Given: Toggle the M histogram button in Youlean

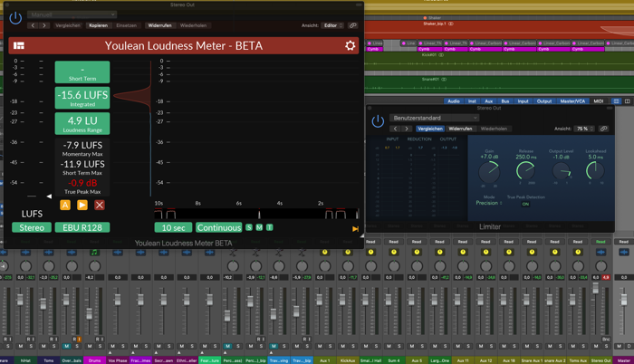Looking at the screenshot, I should tap(259, 227).
